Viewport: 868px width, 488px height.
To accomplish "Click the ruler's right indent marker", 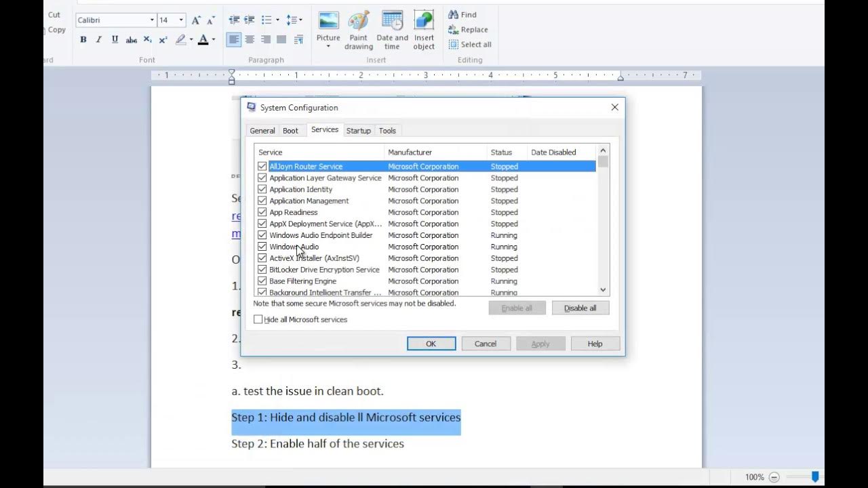I will 620,78.
